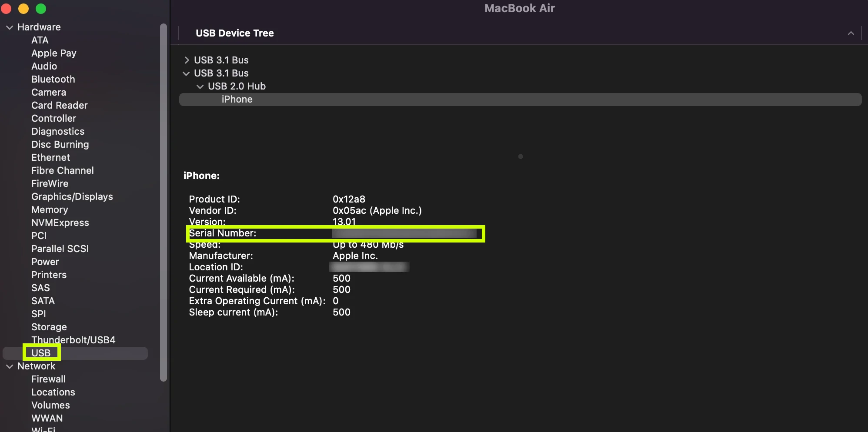
Task: Select Disc Burning entry
Action: coord(60,144)
